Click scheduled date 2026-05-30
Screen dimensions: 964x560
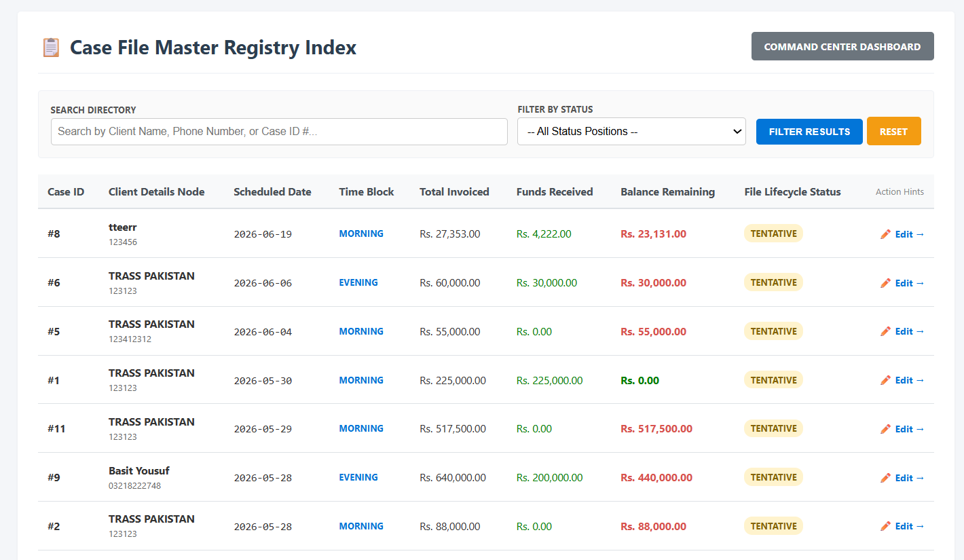(263, 381)
